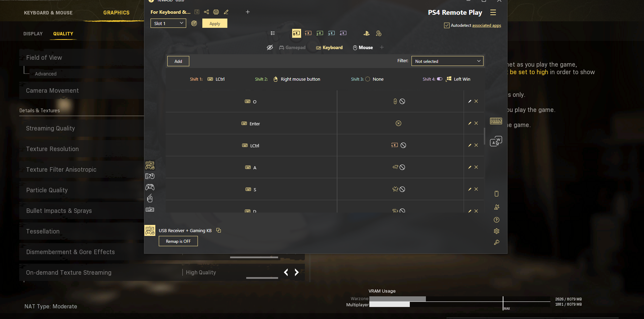Click the Remap is OFF button
The height and width of the screenshot is (319, 644).
pyautogui.click(x=178, y=241)
